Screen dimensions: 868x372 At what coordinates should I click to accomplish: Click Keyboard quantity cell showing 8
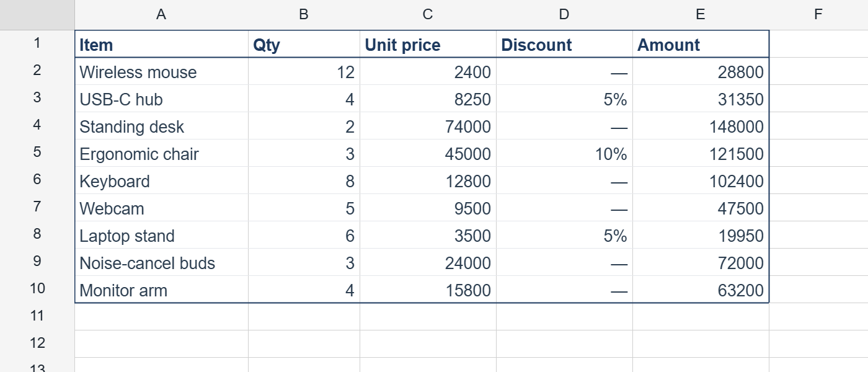point(304,180)
